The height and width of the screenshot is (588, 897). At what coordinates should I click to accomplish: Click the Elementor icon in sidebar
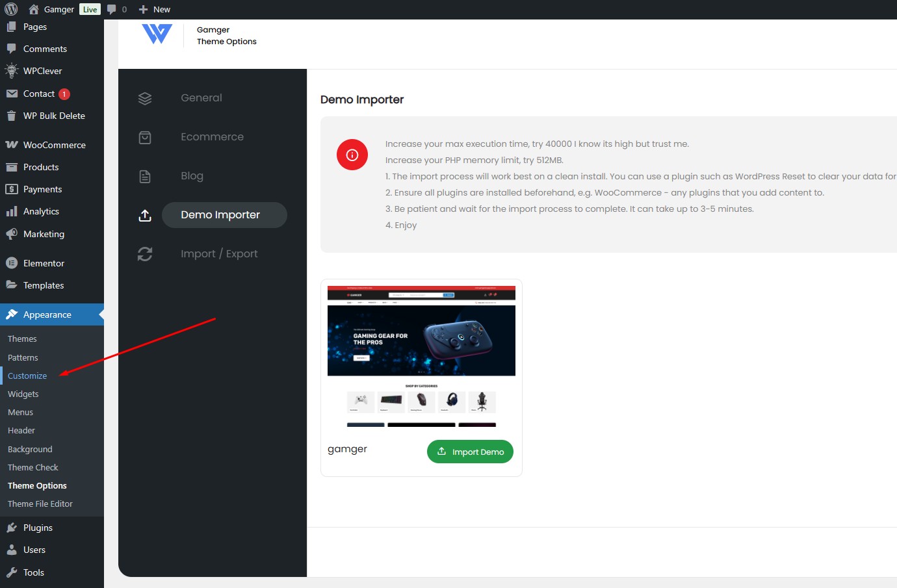click(x=12, y=263)
